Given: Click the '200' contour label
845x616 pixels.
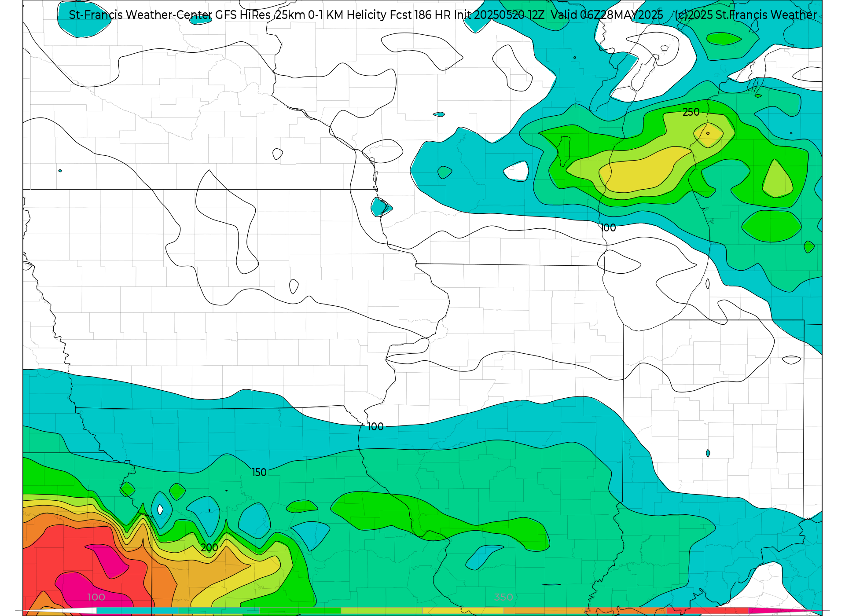Looking at the screenshot, I should tap(209, 548).
